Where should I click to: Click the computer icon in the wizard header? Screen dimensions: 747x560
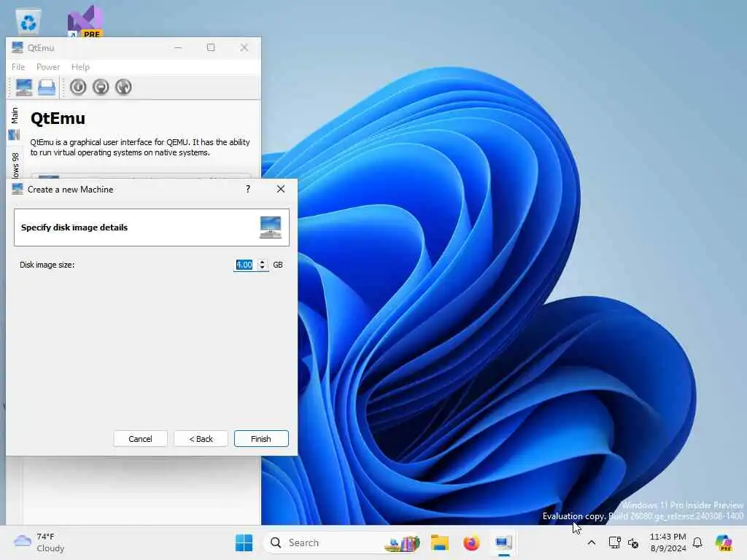pyautogui.click(x=271, y=227)
